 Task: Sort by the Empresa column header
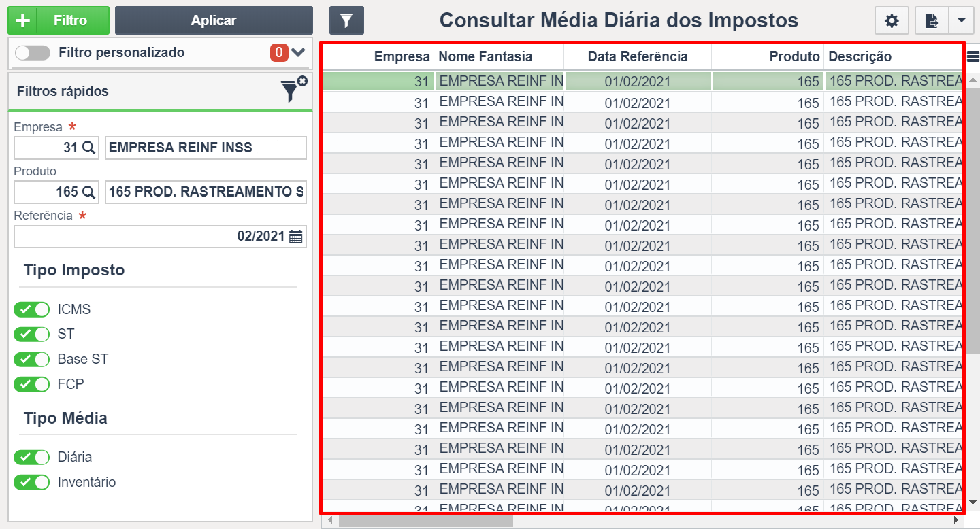click(378, 56)
